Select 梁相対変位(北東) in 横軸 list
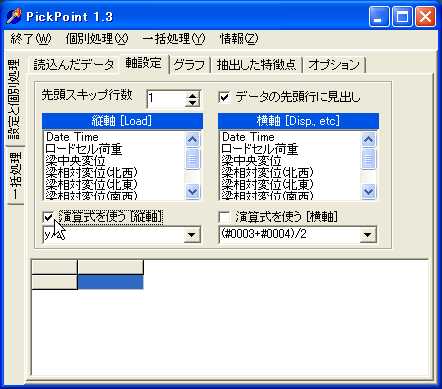The image size is (442, 389). click(267, 184)
